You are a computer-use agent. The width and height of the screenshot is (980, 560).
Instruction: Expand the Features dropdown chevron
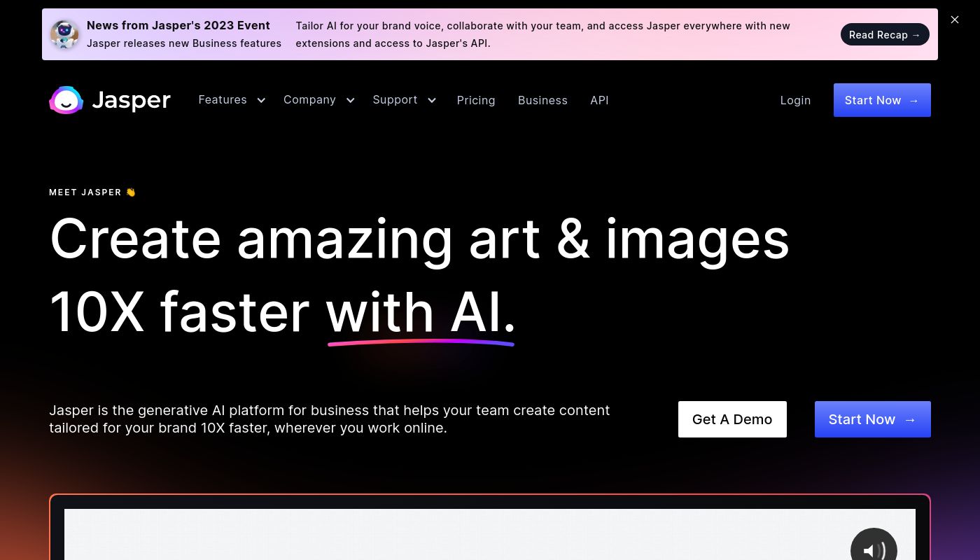(x=261, y=101)
